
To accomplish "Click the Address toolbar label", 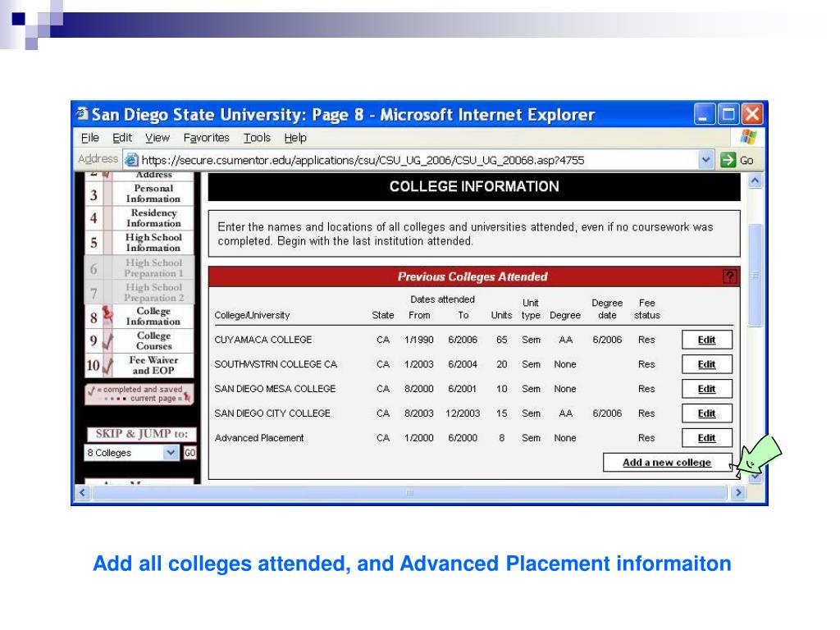I will coord(98,159).
